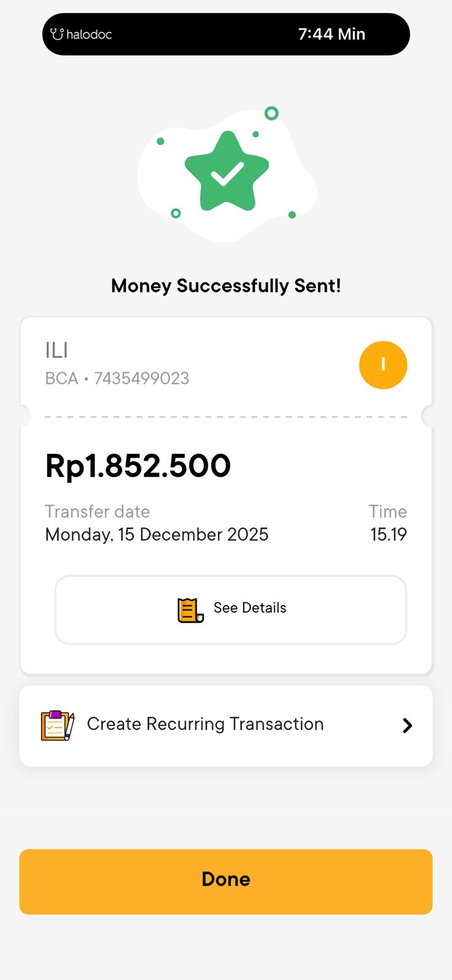Expand Create Recurring Transaction with chevron arrow
452x980 pixels.
407,726
